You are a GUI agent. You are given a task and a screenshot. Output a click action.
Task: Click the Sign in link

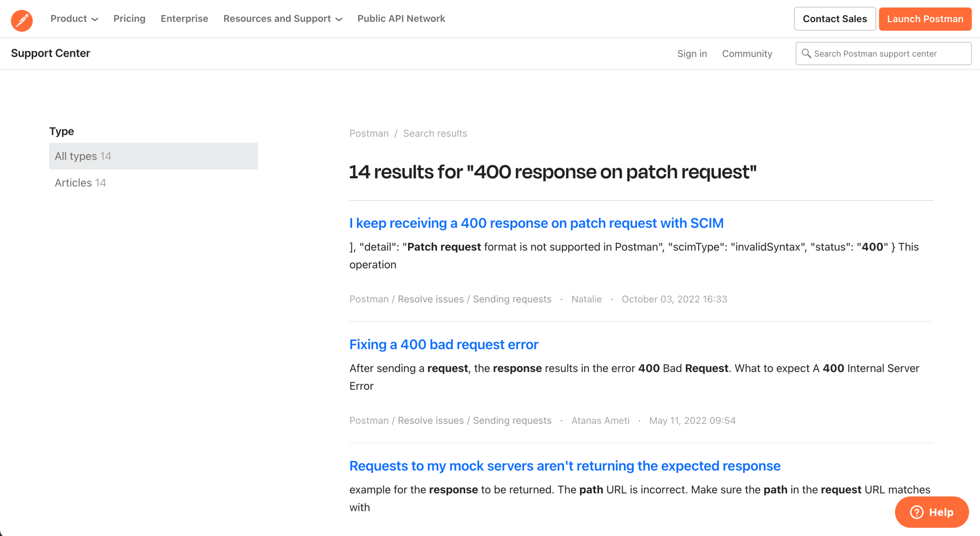tap(691, 54)
